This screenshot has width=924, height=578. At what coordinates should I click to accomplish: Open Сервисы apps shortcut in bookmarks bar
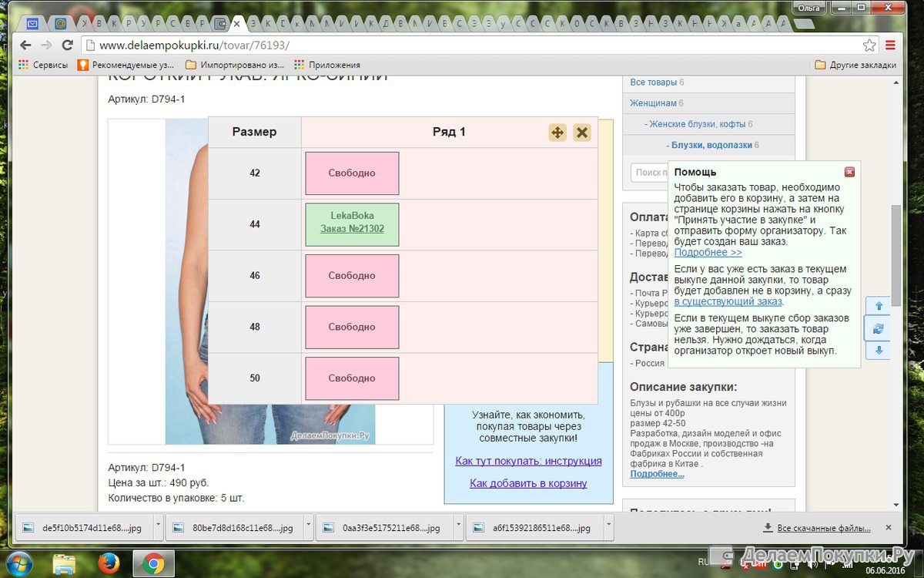pos(43,65)
